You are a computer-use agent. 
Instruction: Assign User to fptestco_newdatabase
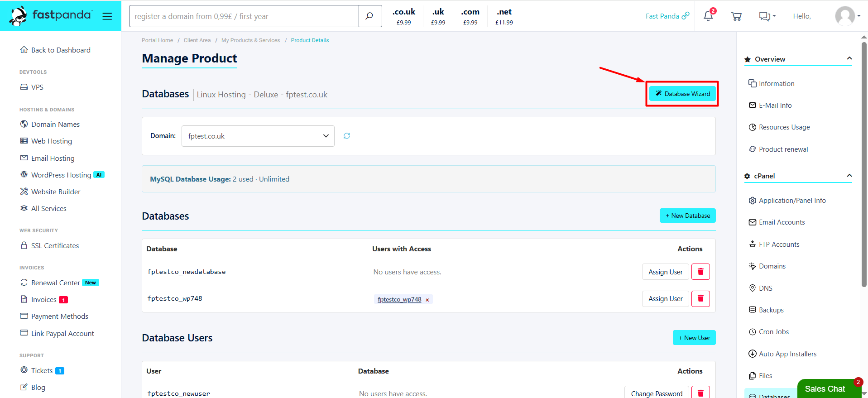(665, 272)
